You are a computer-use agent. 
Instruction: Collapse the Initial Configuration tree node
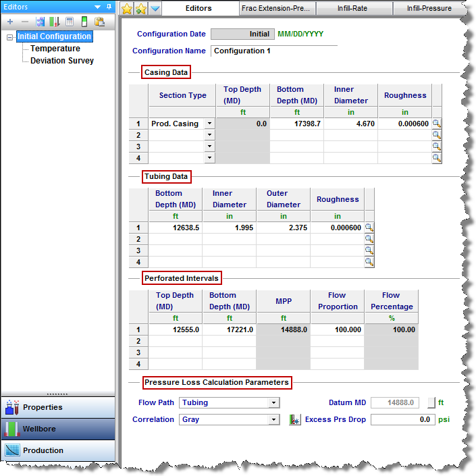click(x=9, y=37)
